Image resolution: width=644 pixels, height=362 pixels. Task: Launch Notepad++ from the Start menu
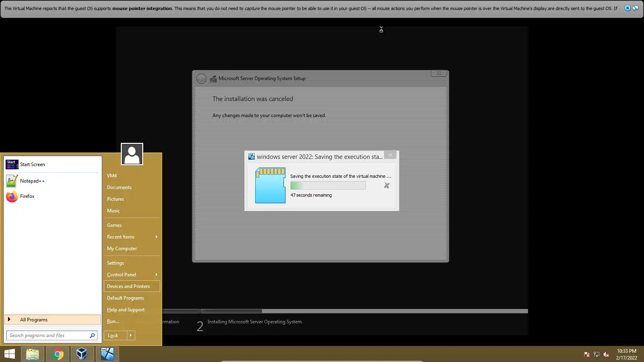[52, 181]
